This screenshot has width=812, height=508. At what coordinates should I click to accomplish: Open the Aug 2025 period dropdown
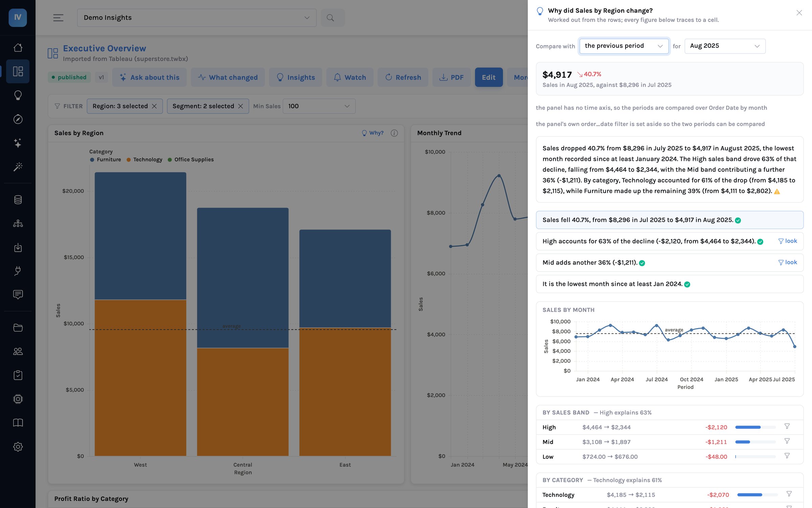tap(725, 46)
